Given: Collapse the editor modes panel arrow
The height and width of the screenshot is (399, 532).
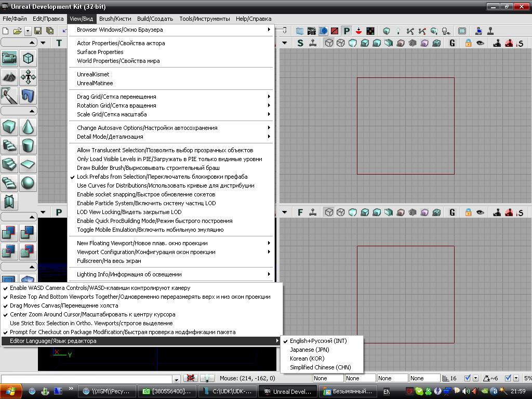Looking at the screenshot, I should coord(32,43).
